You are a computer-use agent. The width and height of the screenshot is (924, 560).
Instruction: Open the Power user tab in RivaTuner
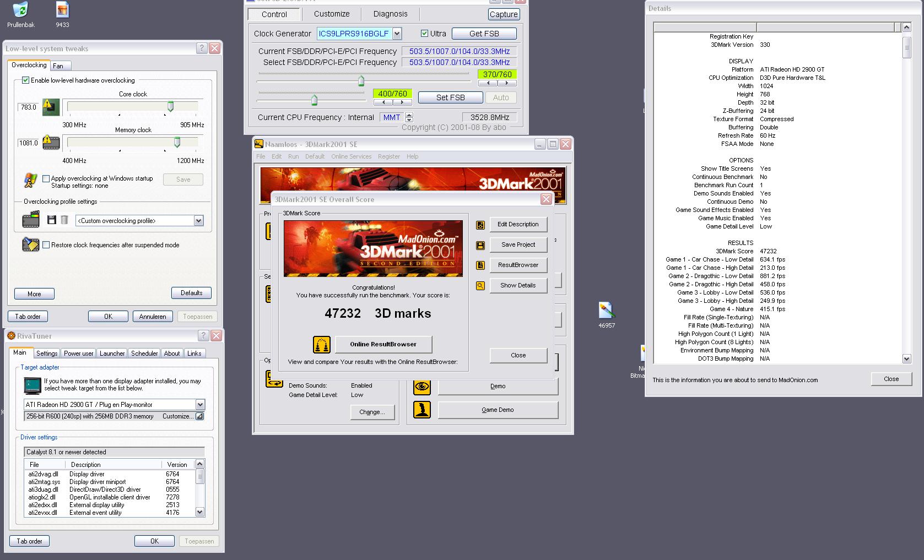pyautogui.click(x=79, y=354)
